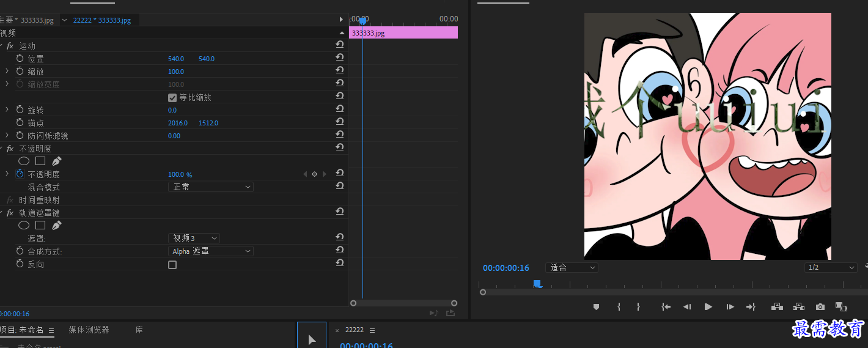The image size is (868, 348).
Task: Reset the 防闪烁滤镜 parameter
Action: [x=339, y=135]
